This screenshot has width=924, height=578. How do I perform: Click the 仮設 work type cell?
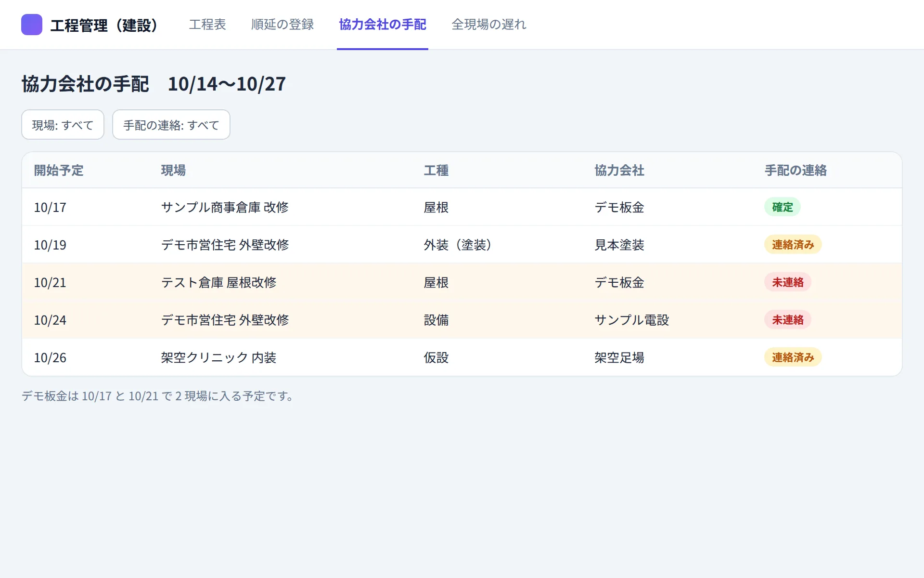coord(436,358)
